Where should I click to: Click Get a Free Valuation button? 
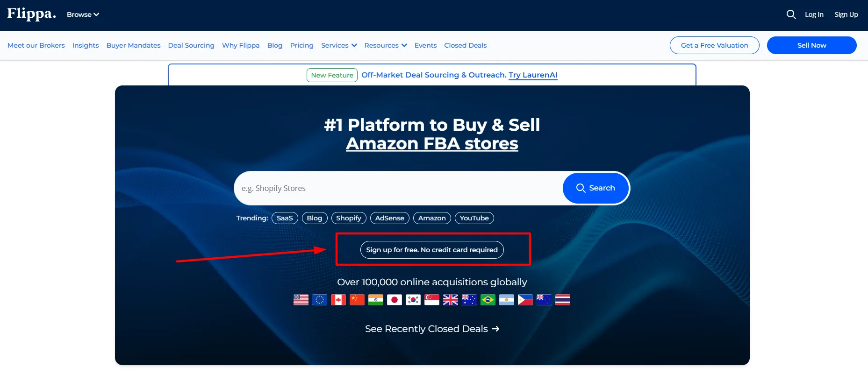coord(714,45)
